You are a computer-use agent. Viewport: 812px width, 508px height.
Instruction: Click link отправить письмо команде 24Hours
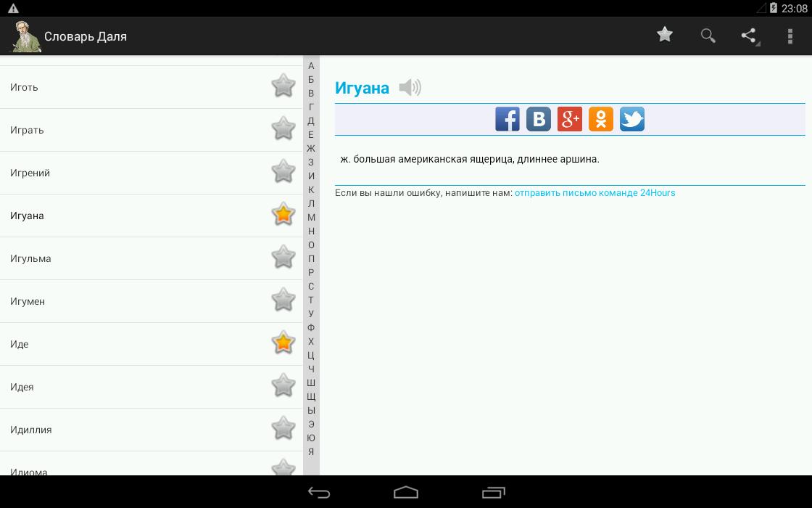[x=595, y=193]
